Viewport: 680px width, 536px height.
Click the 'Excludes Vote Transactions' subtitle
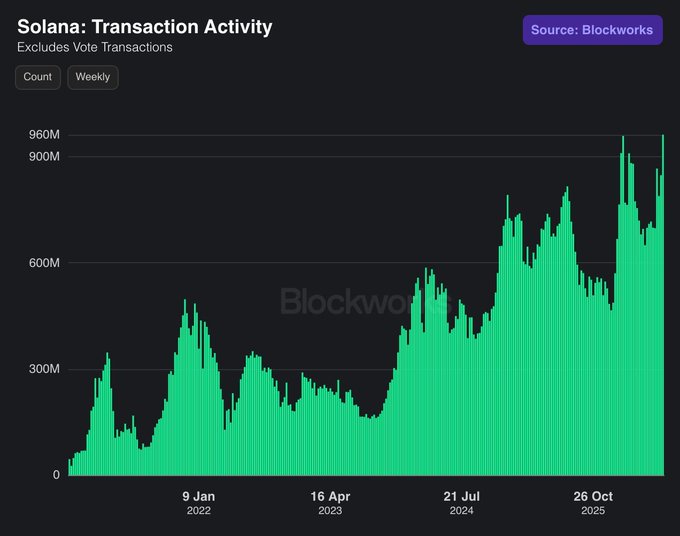[95, 47]
